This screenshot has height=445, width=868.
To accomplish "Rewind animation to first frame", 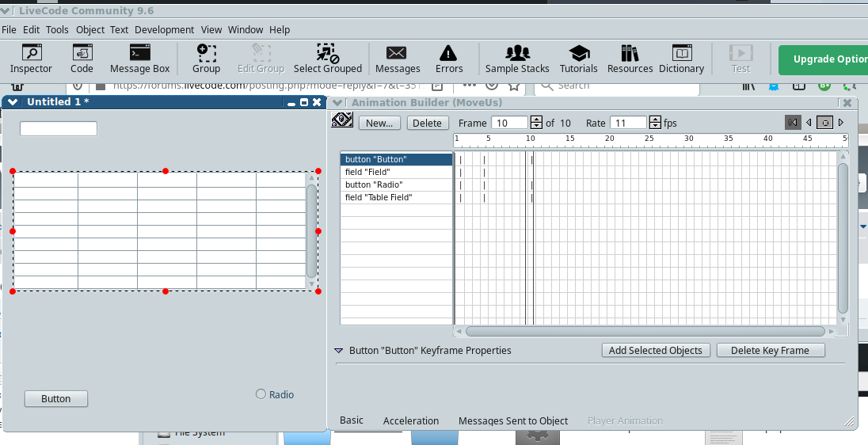I will pos(792,122).
